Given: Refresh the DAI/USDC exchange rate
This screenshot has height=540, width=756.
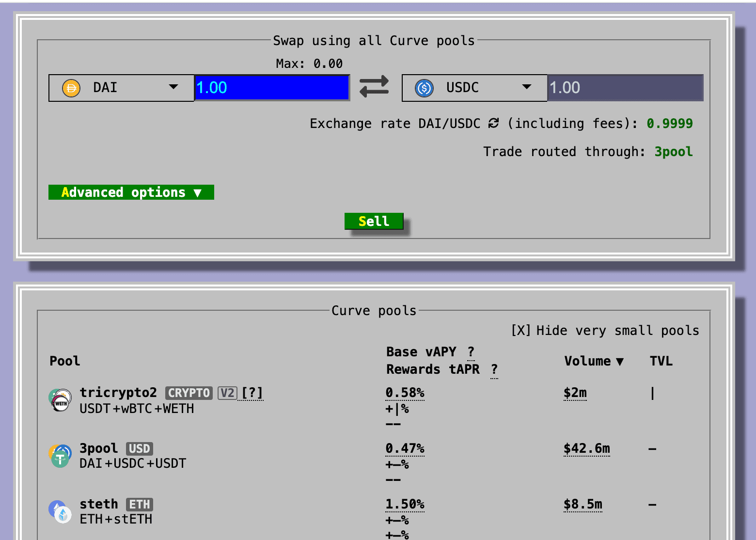Looking at the screenshot, I should click(x=493, y=124).
